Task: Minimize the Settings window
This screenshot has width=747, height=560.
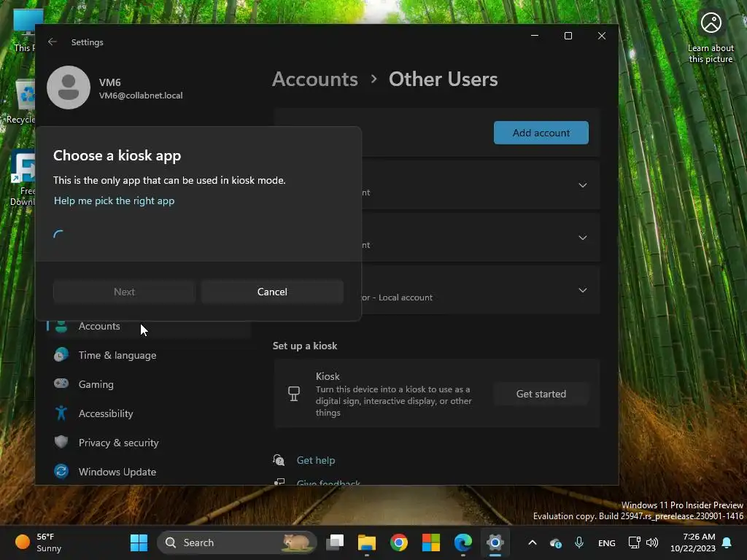Action: point(535,36)
